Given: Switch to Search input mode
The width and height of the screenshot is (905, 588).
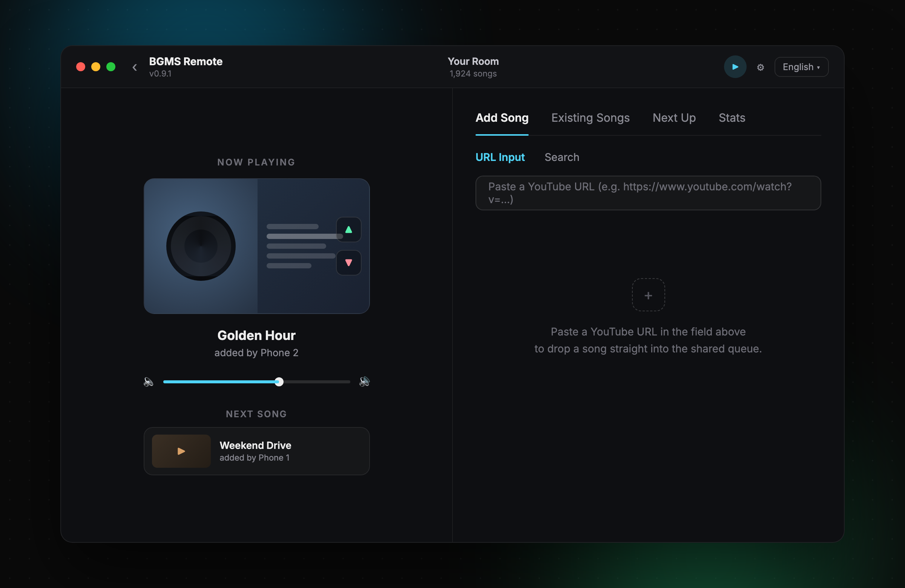Looking at the screenshot, I should click(561, 157).
